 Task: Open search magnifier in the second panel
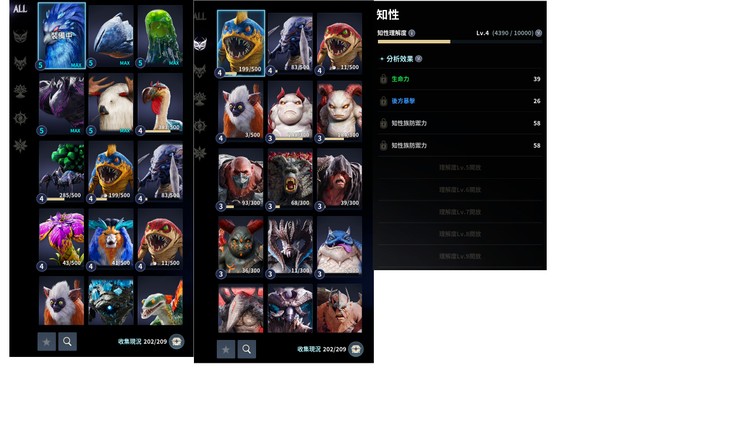[x=246, y=349]
